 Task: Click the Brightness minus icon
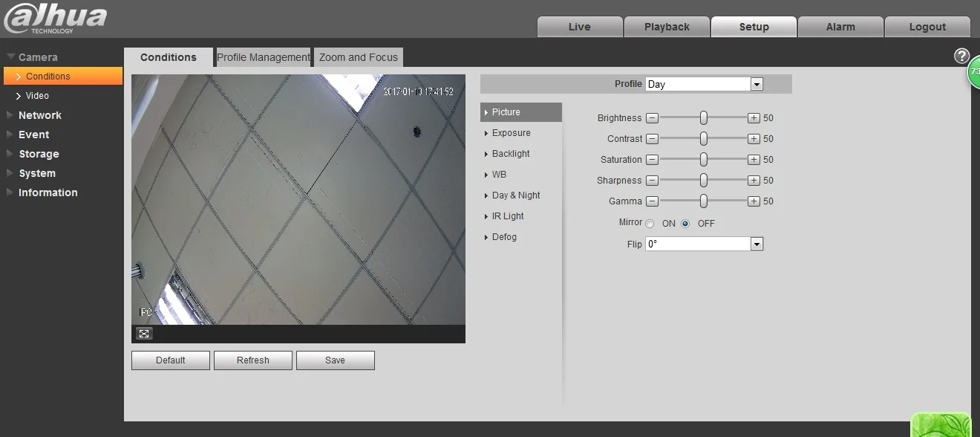click(x=652, y=118)
